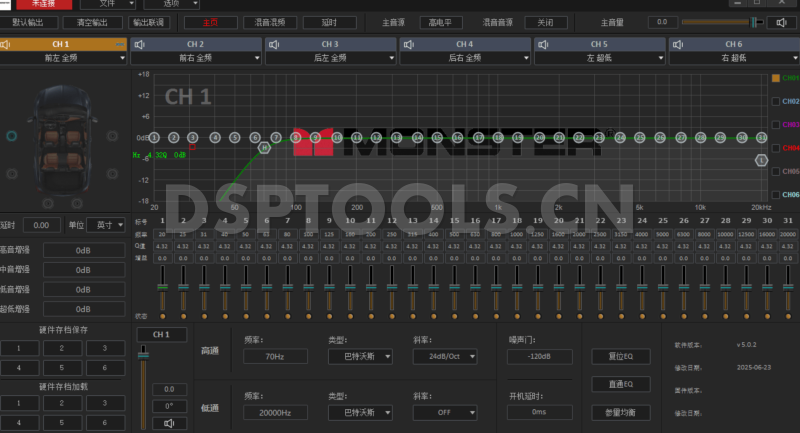Click the master volume slider handle
This screenshot has width=800, height=433.
[x=753, y=22]
